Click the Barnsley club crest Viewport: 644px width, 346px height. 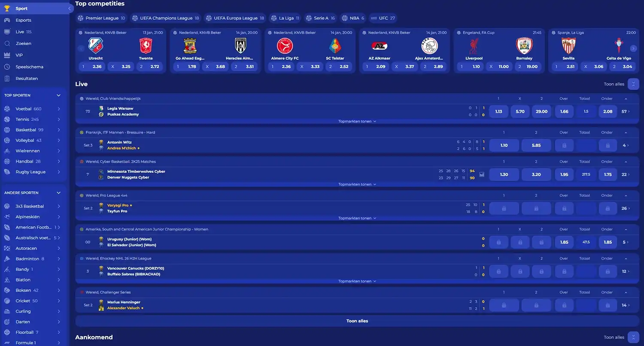coord(524,46)
